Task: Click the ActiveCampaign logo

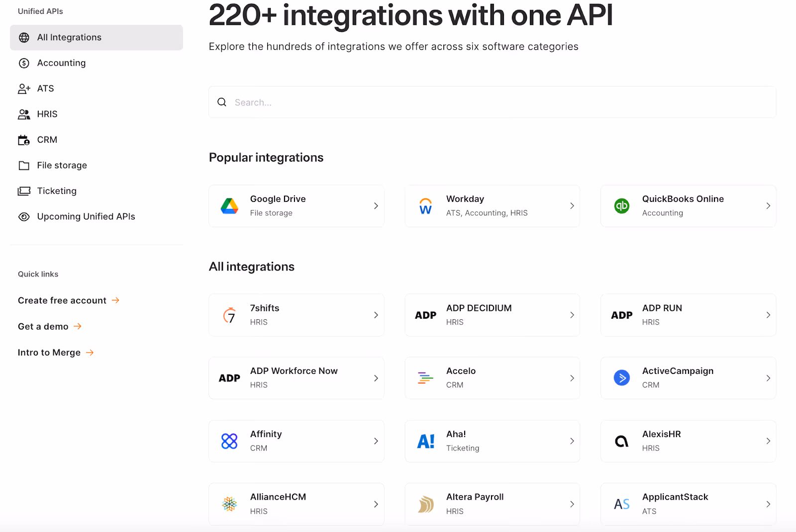Action: pyautogui.click(x=622, y=378)
